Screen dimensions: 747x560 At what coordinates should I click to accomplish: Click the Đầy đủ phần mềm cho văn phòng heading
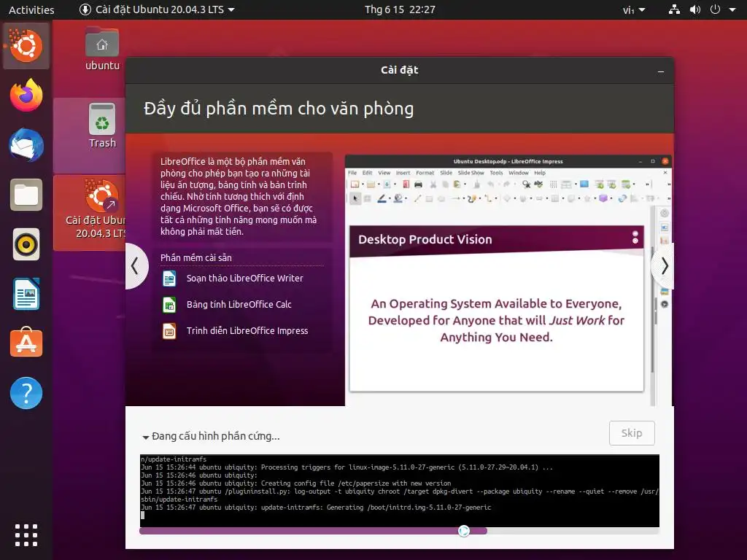279,109
